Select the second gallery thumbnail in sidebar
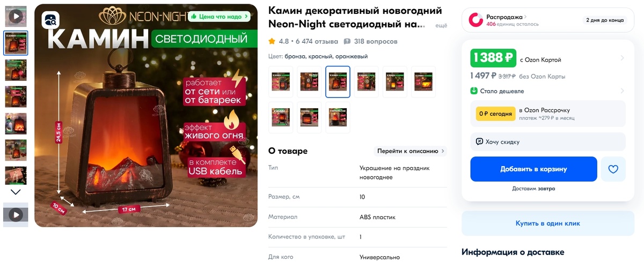644x262 pixels. (x=16, y=43)
